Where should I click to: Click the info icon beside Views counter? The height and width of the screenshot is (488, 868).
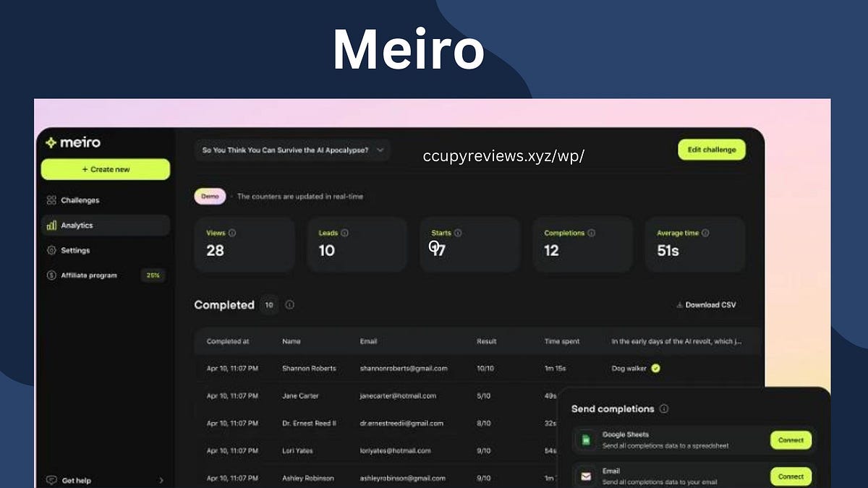tap(233, 233)
